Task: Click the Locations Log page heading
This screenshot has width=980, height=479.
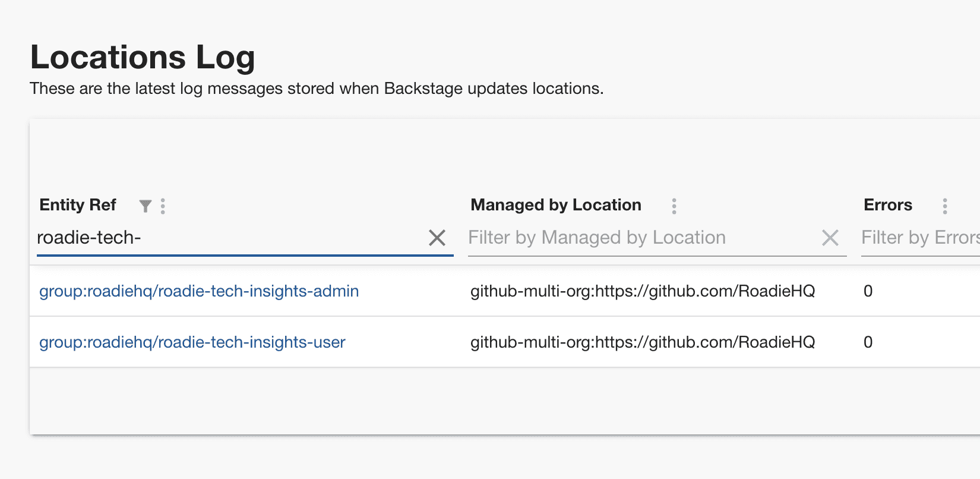Action: tap(143, 58)
